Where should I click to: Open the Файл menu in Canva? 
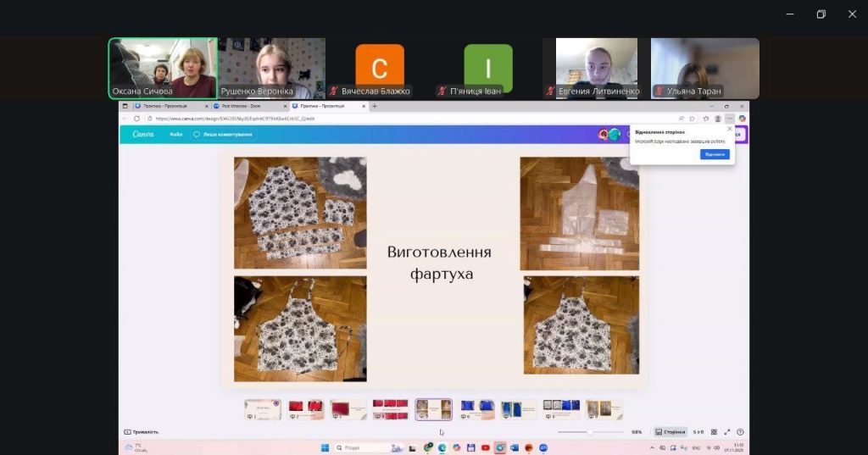pyautogui.click(x=175, y=134)
